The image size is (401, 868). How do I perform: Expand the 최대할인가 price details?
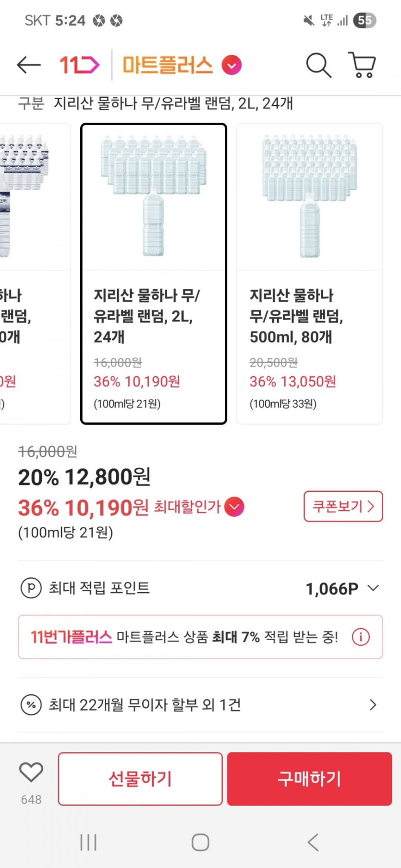[x=234, y=507]
